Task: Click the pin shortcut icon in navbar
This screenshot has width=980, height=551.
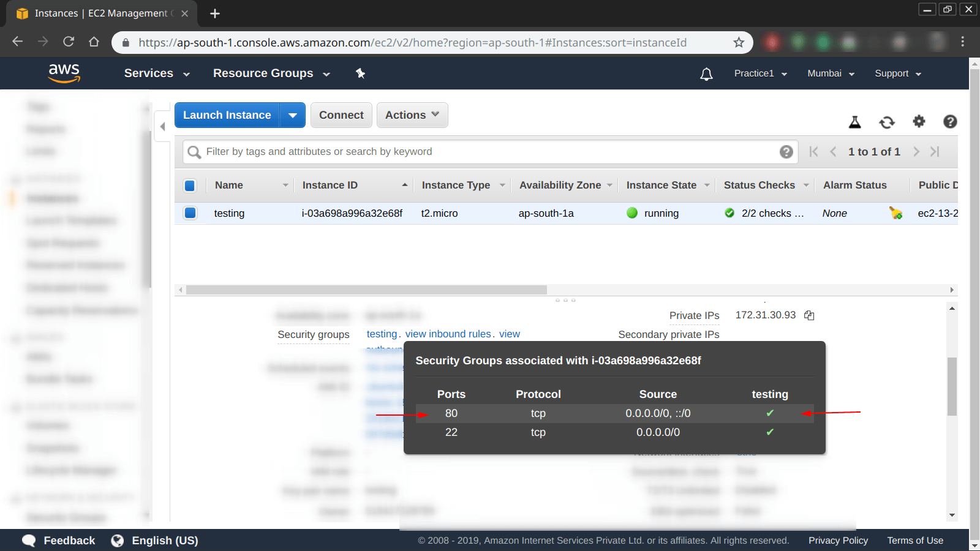Action: click(x=360, y=73)
